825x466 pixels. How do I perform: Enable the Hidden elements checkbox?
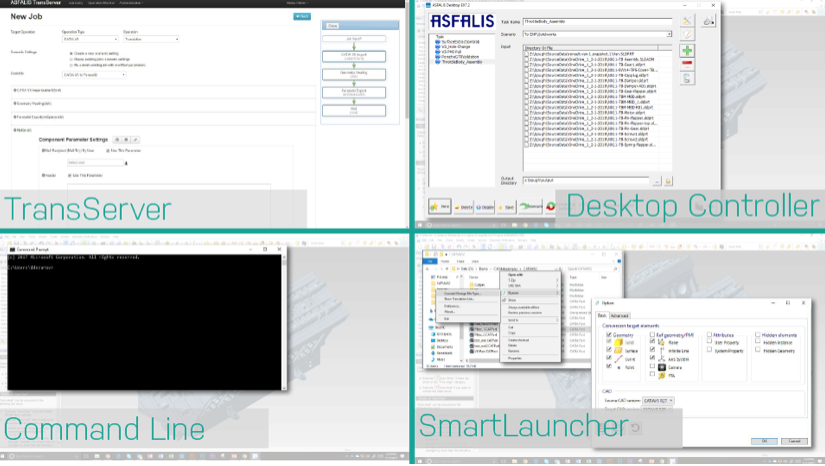[758, 335]
